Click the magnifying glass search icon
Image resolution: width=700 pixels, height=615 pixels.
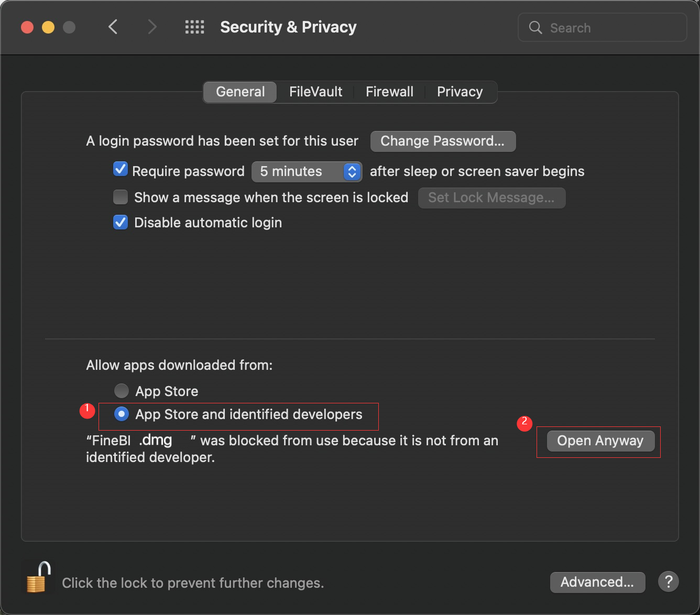pyautogui.click(x=535, y=28)
